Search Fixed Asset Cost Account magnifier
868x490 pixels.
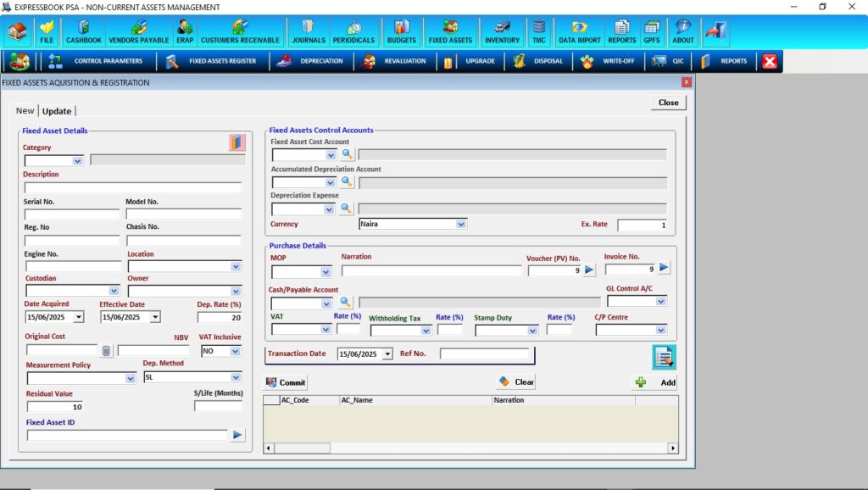tap(347, 154)
